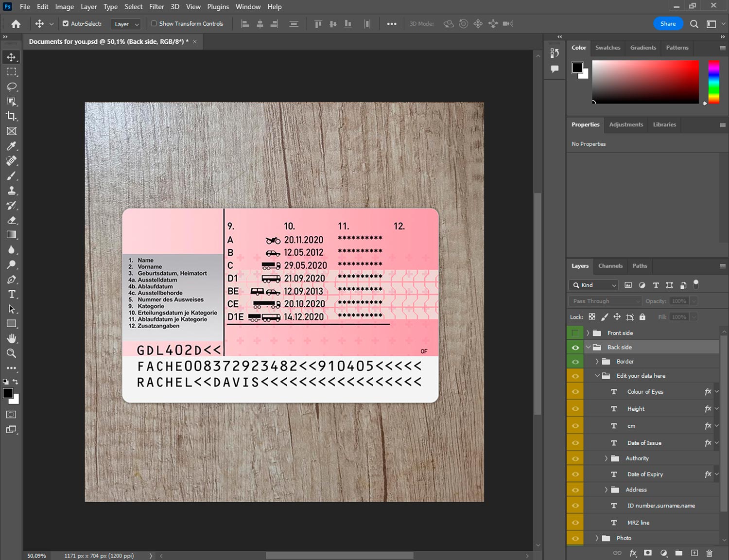
Task: Open the Plugins menu
Action: click(218, 7)
